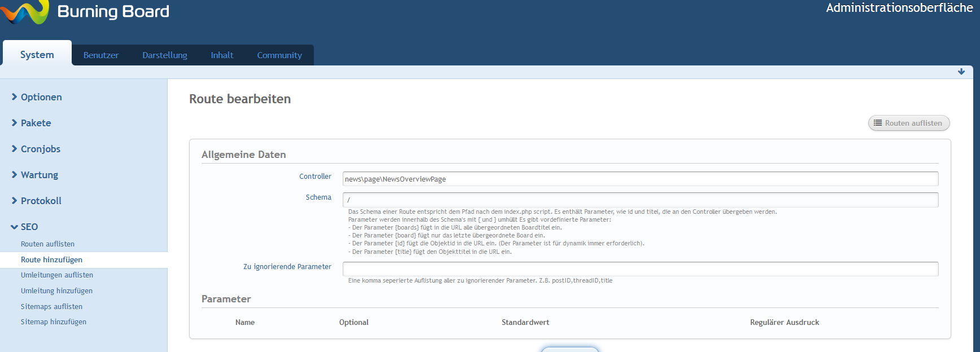Select Route hinzufügen in the sidebar
This screenshot has height=352, width=980.
tap(51, 259)
